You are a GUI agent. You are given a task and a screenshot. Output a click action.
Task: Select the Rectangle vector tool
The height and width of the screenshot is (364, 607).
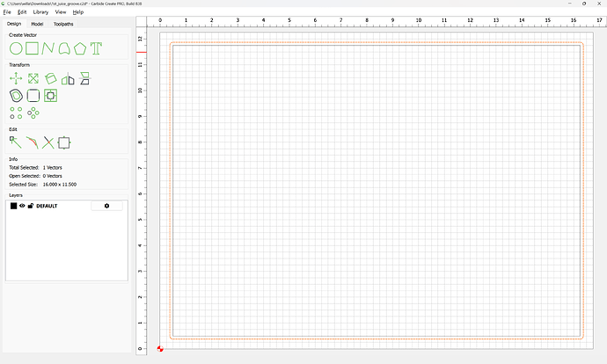click(32, 47)
